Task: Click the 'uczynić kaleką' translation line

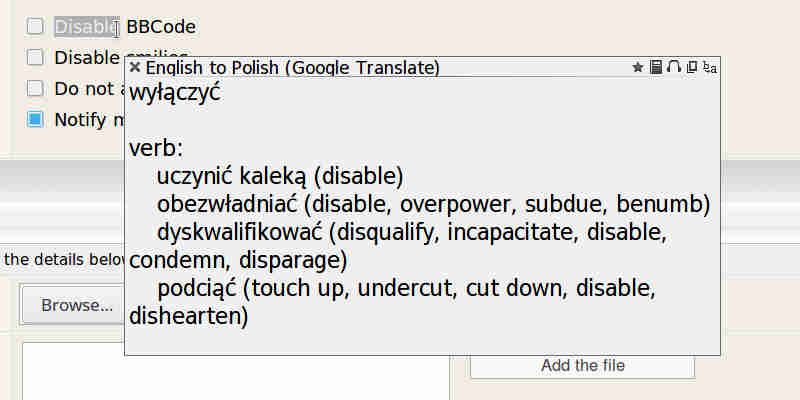Action: pyautogui.click(x=280, y=177)
